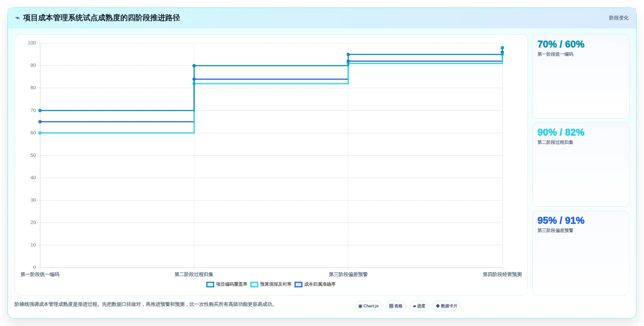Click the y-axis tick label 100
The width and height of the screenshot is (644, 326).
coord(32,43)
